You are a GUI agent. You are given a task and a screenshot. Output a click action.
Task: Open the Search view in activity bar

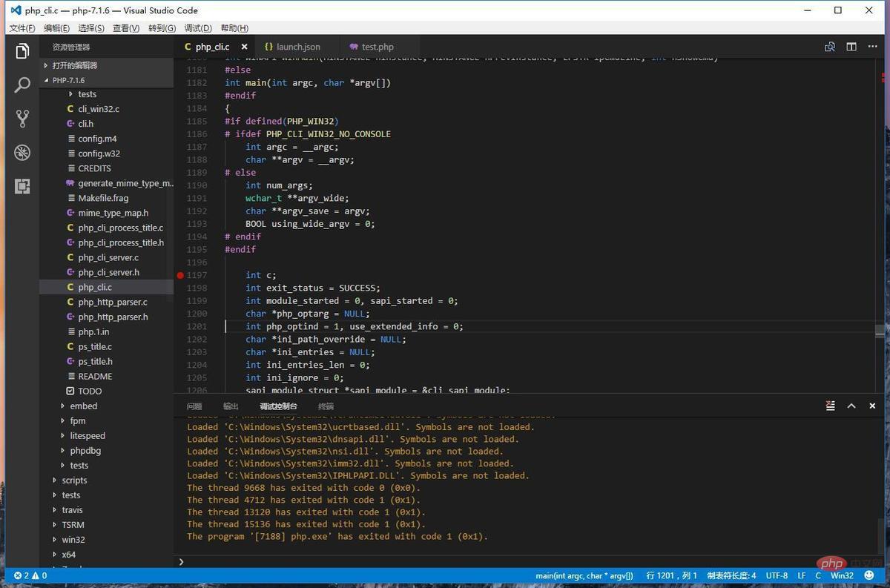22,85
